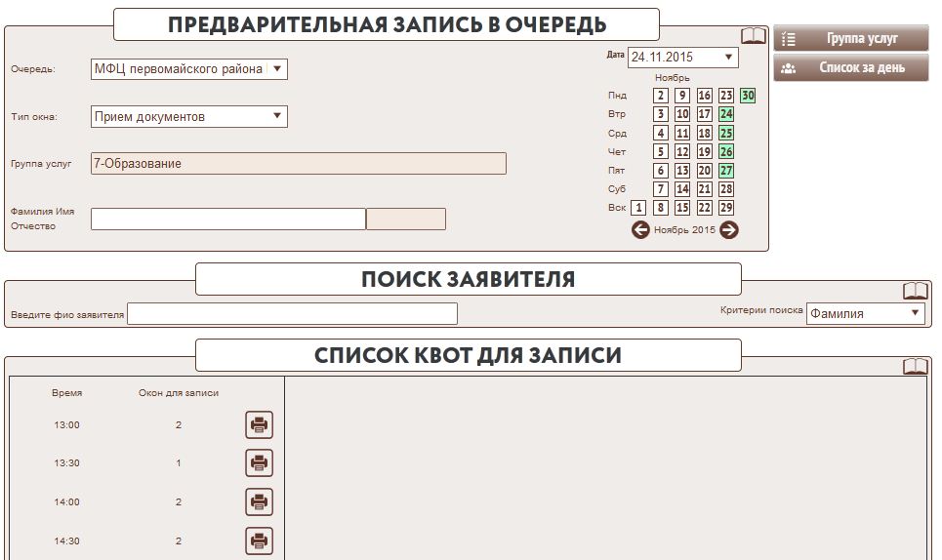942x560 pixels.
Task: Open the Критерии поиска dropdown
Action: (915, 313)
